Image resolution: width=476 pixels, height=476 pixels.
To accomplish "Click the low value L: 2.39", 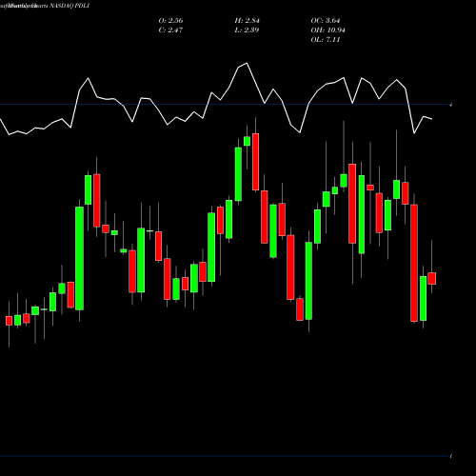I will pyautogui.click(x=247, y=30).
